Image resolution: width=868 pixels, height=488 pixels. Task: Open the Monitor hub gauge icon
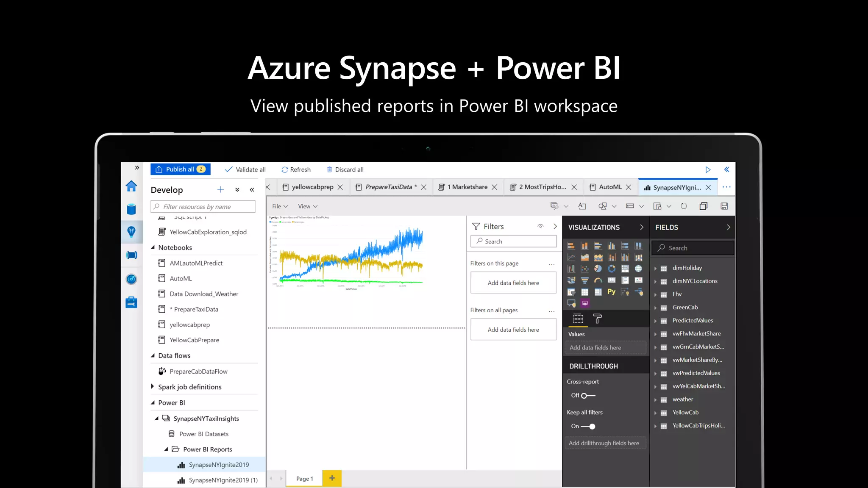coord(131,279)
